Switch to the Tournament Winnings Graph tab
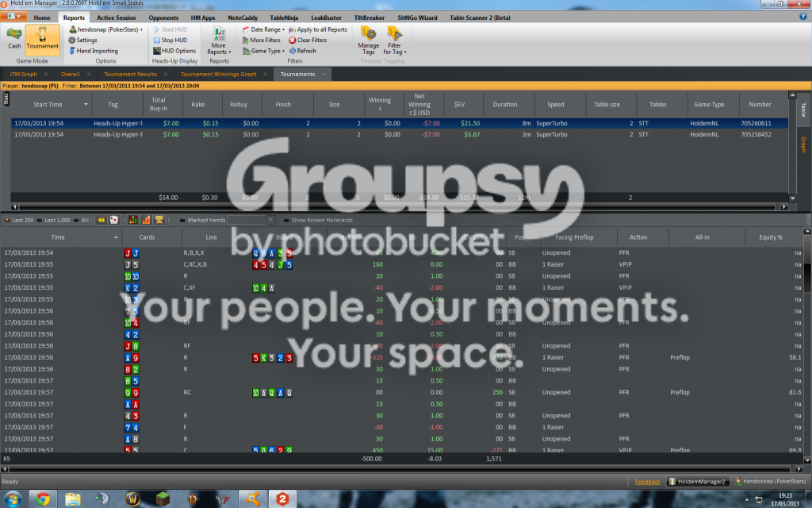This screenshot has width=812, height=508. click(219, 74)
